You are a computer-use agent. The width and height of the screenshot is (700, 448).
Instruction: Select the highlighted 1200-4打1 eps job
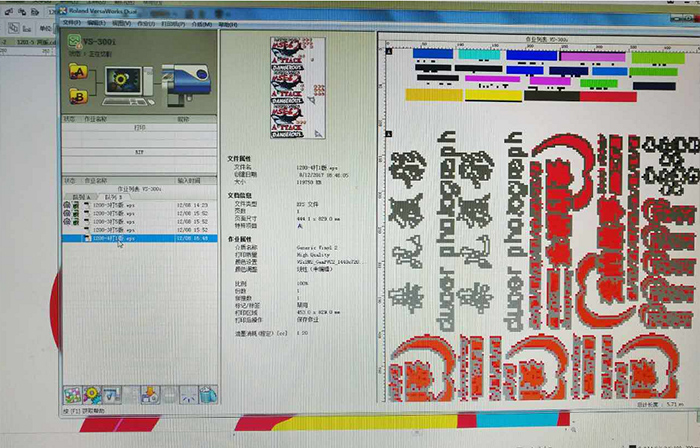[139, 238]
